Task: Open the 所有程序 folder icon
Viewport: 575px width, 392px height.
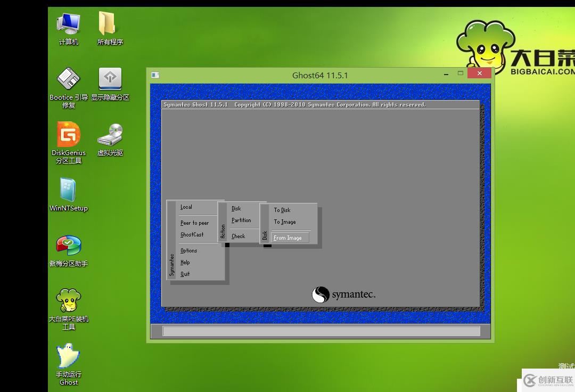Action: tap(110, 29)
